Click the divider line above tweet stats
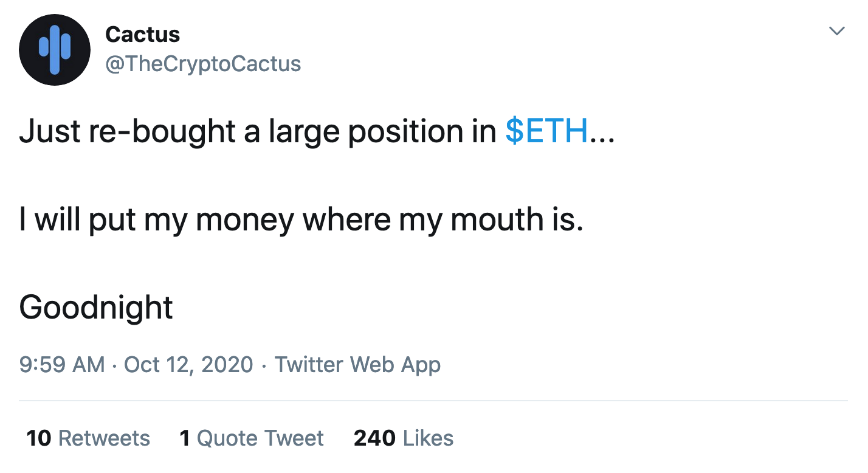868x473 pixels. point(433,401)
